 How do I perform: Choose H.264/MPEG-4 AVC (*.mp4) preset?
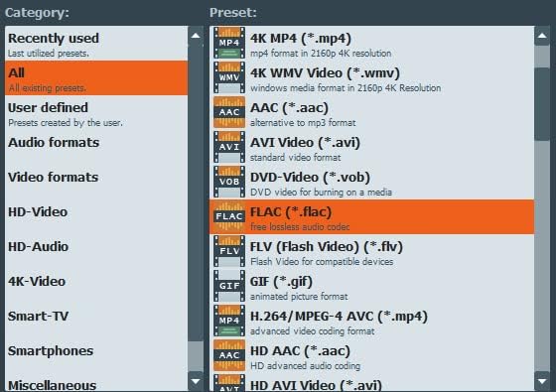[372, 322]
